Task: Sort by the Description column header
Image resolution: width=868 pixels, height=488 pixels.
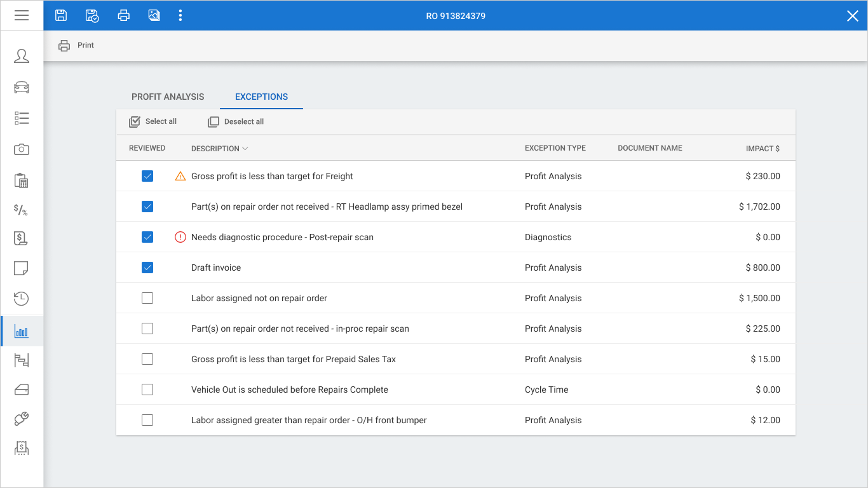Action: [x=219, y=148]
